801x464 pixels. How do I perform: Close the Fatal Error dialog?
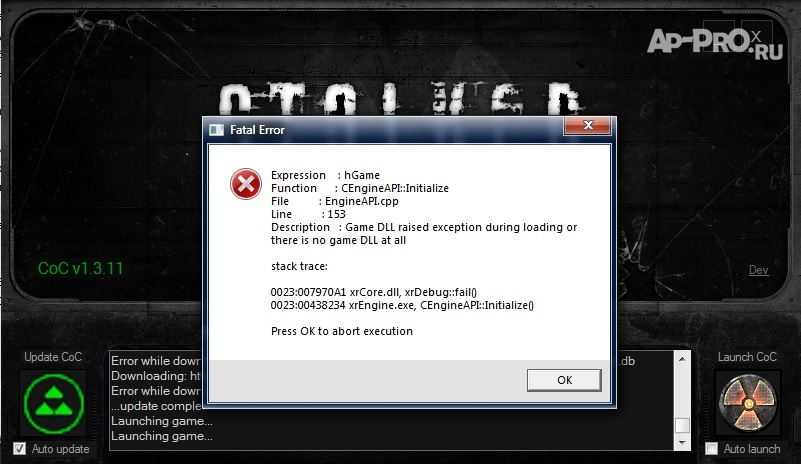point(587,125)
